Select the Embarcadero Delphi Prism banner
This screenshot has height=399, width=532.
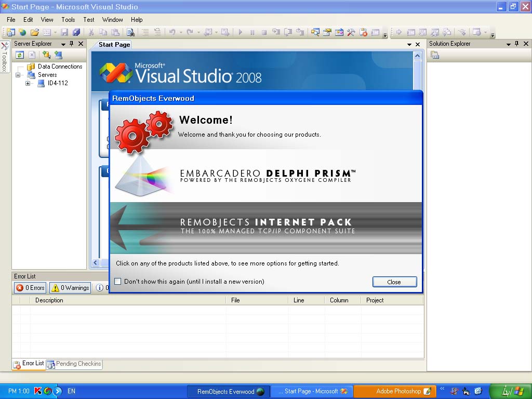click(266, 176)
